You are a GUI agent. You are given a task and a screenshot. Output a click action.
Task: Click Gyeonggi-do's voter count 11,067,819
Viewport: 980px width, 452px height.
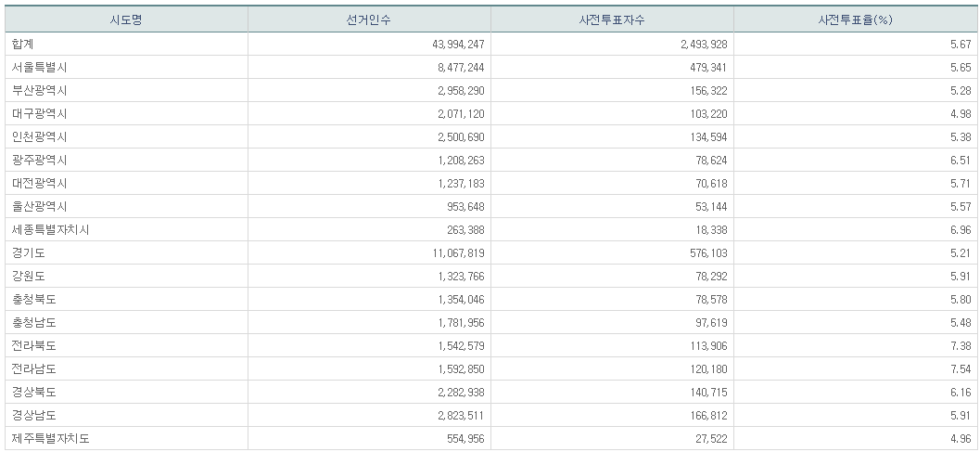coord(452,252)
